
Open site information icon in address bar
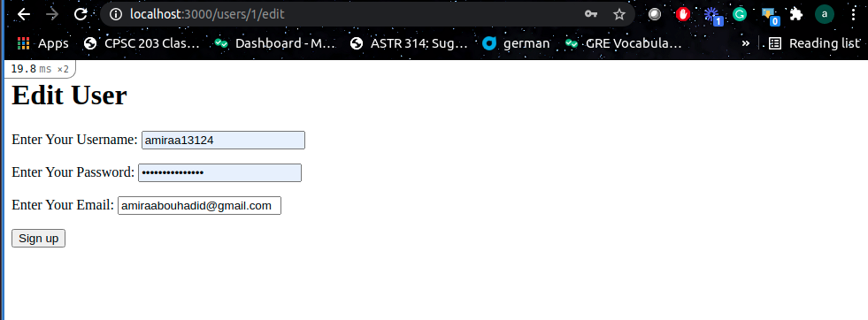pos(116,14)
